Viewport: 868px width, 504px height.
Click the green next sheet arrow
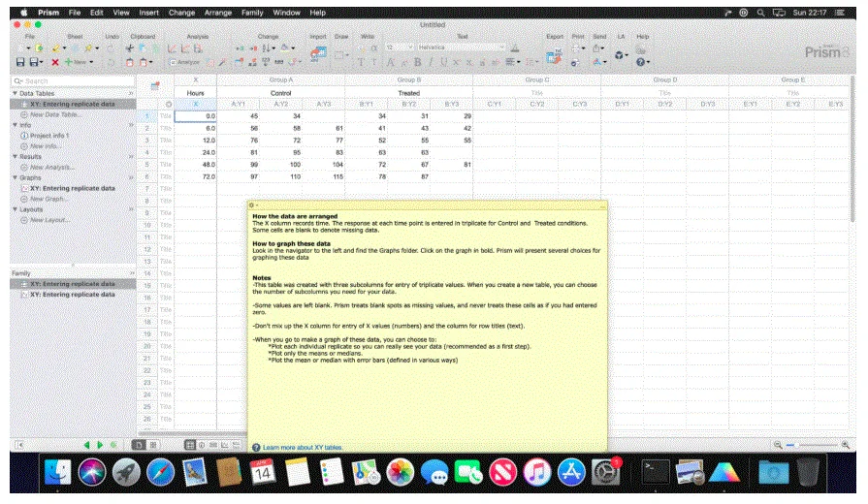coord(100,445)
